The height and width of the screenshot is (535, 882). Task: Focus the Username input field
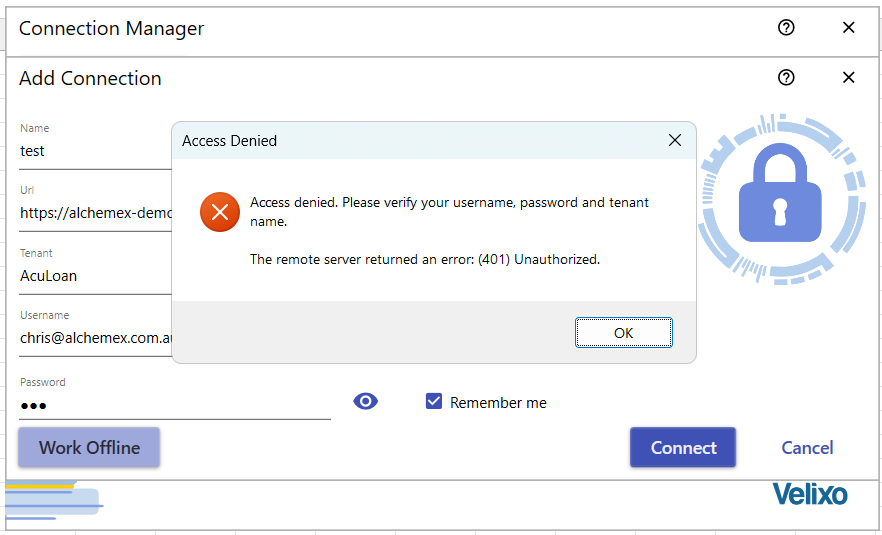96,338
